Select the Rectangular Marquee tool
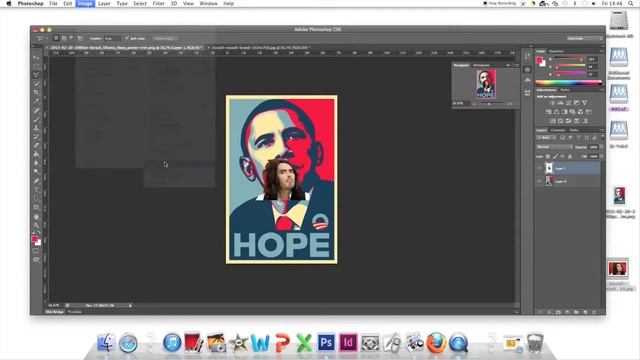Screen dimensions: 640x360 pos(36,66)
